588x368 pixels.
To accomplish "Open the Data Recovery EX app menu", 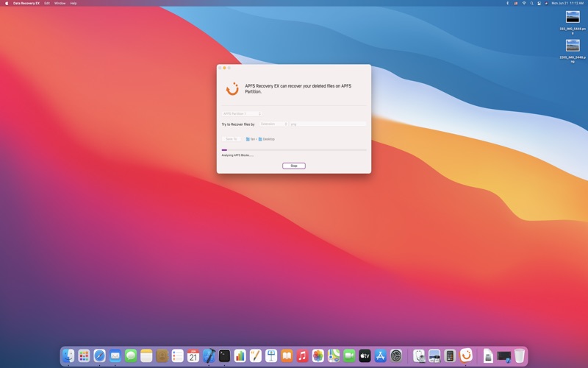I will [26, 3].
